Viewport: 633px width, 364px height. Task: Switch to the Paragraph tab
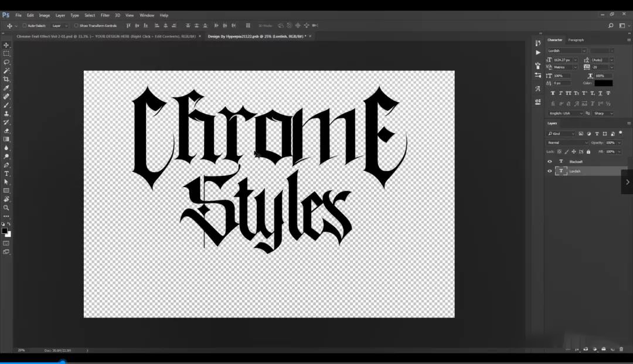pos(576,40)
